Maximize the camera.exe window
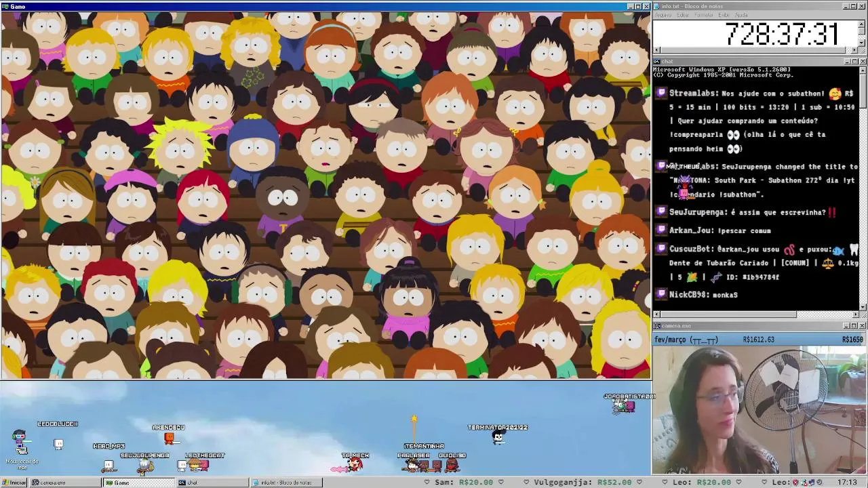868x488 pixels. coord(854,326)
